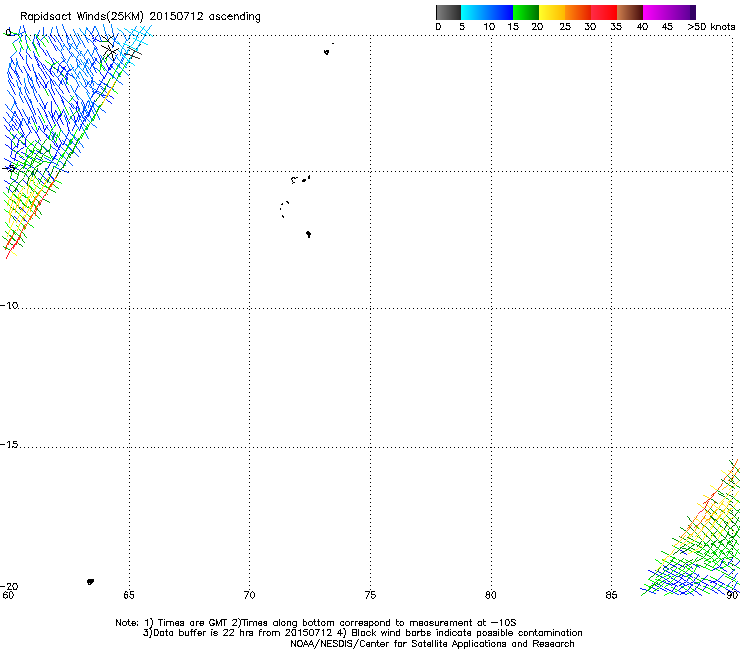Click the red 30-35 knots legend segment
Viewport: 740px width, 650px height.
604,12
